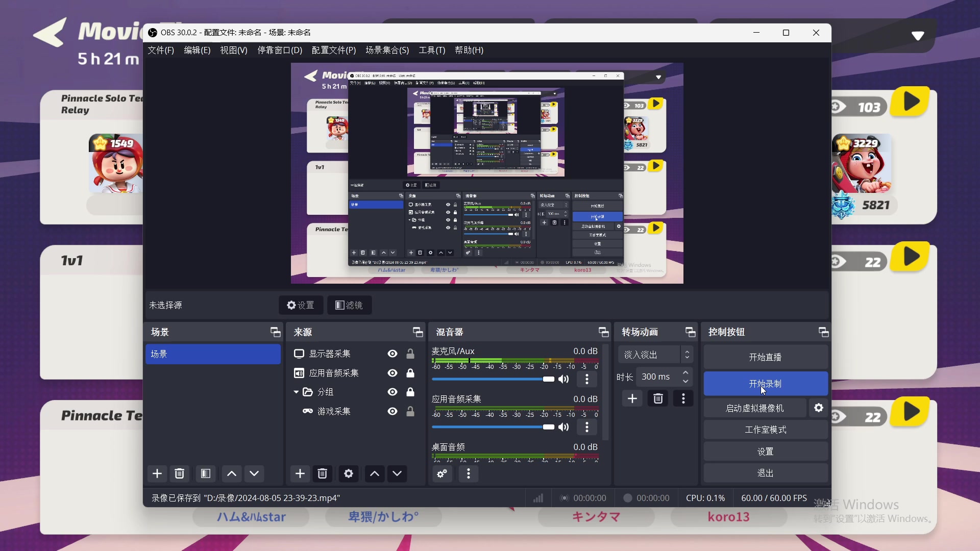Click the OBS preview canvas
Viewport: 980px width, 551px height.
coord(487,173)
